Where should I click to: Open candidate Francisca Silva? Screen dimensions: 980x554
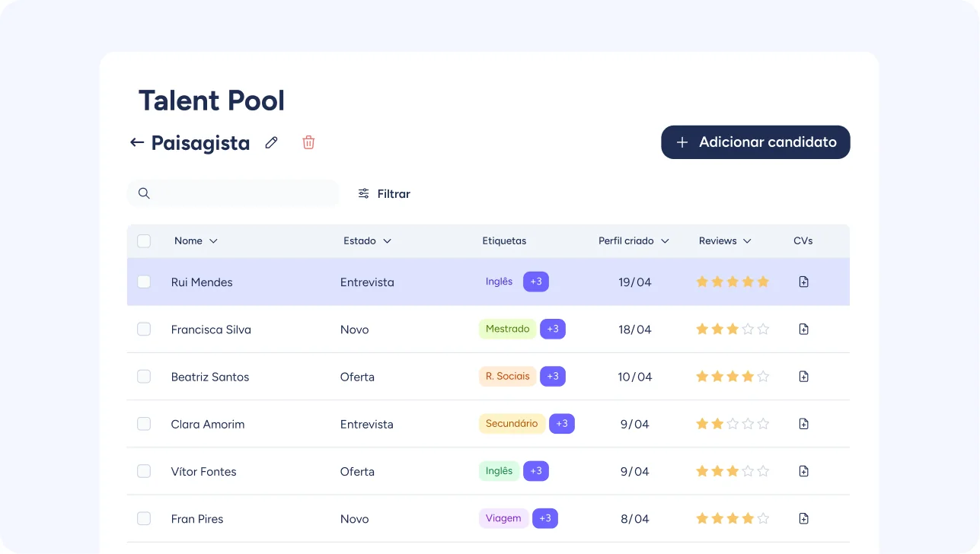[x=211, y=330]
